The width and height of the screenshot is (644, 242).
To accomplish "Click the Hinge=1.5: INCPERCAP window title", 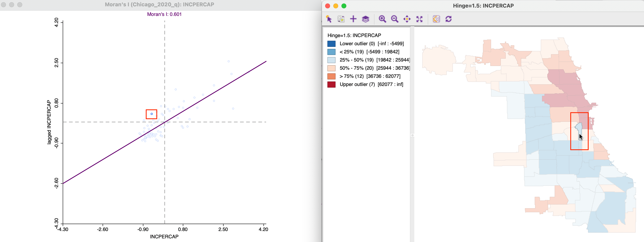I will coord(483,6).
